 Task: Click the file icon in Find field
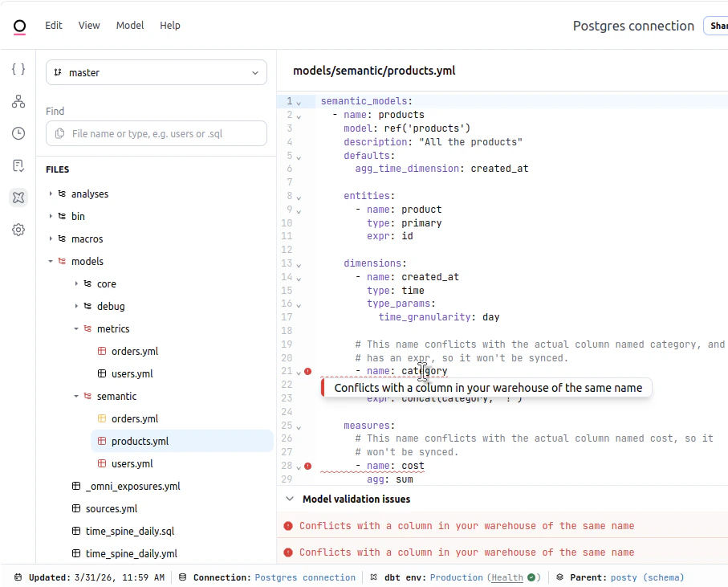[x=60, y=134]
